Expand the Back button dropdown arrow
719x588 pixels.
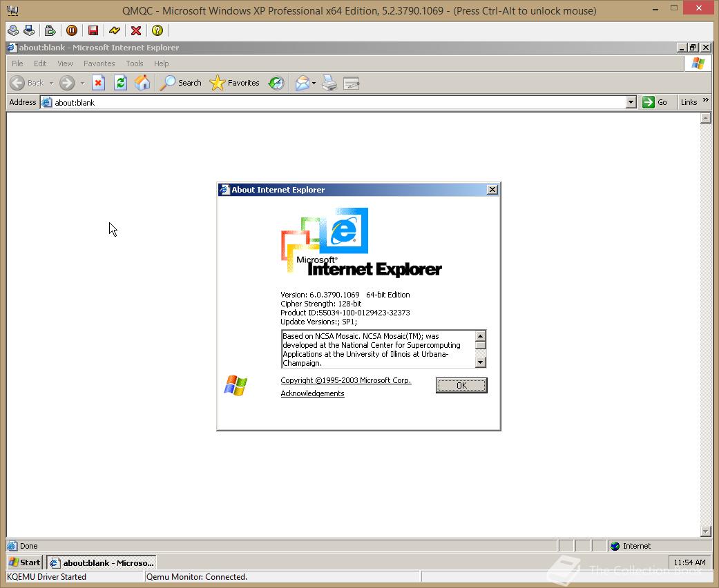pos(50,83)
